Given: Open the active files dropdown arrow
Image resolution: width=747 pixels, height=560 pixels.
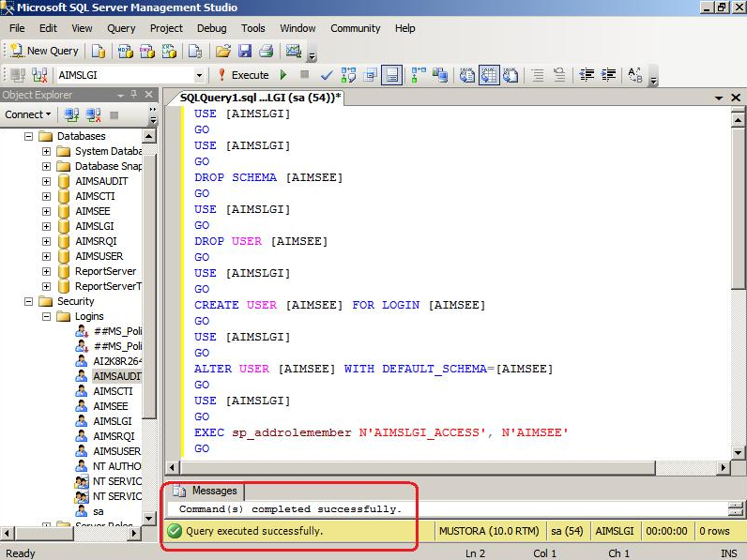Looking at the screenshot, I should [x=719, y=98].
